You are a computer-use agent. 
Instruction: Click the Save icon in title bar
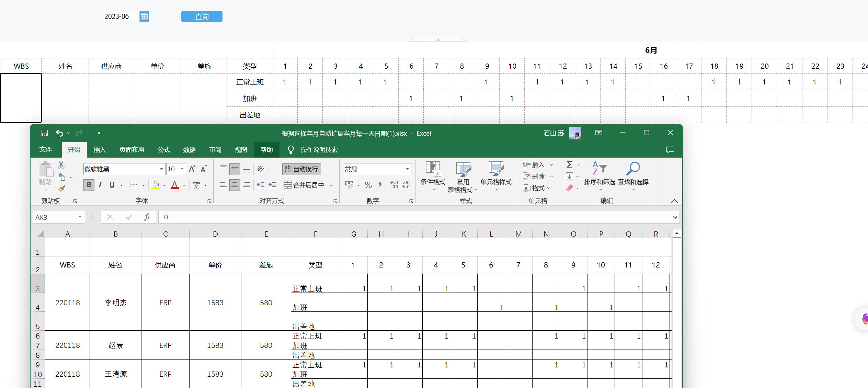[x=45, y=133]
